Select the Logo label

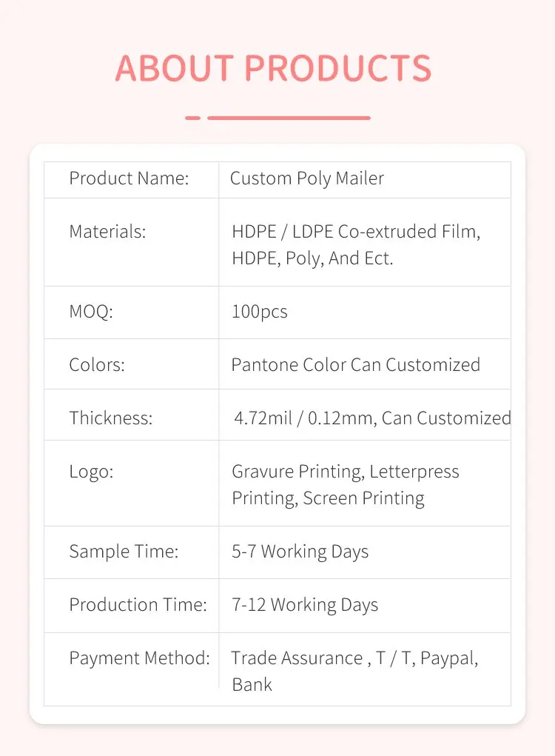click(91, 472)
